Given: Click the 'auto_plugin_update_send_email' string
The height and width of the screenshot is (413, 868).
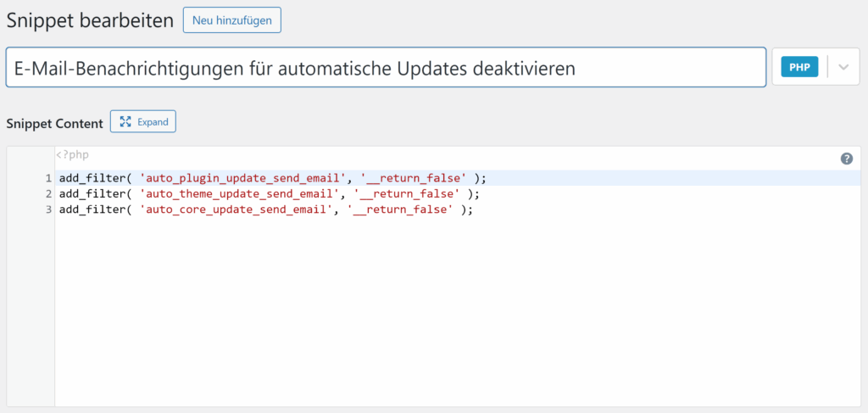Looking at the screenshot, I should click(x=243, y=178).
